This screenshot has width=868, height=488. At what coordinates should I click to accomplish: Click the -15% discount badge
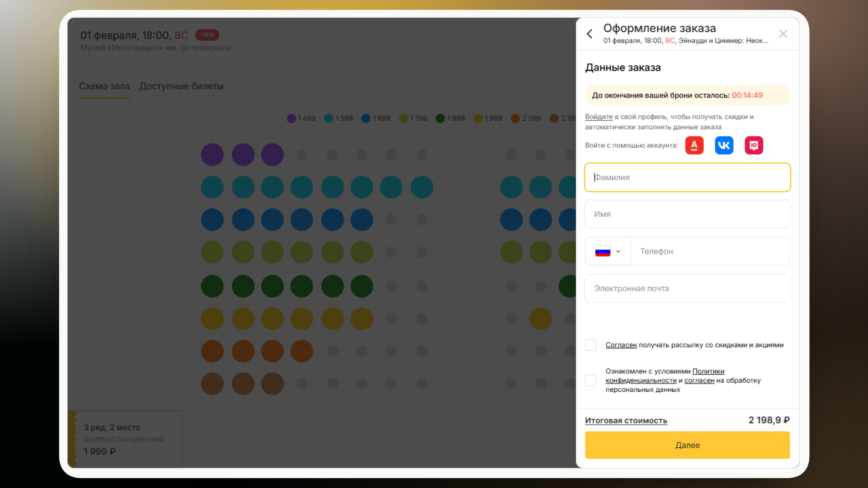coord(208,35)
